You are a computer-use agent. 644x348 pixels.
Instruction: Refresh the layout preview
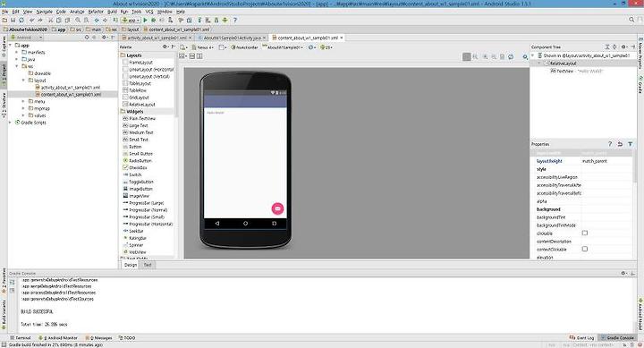click(511, 56)
